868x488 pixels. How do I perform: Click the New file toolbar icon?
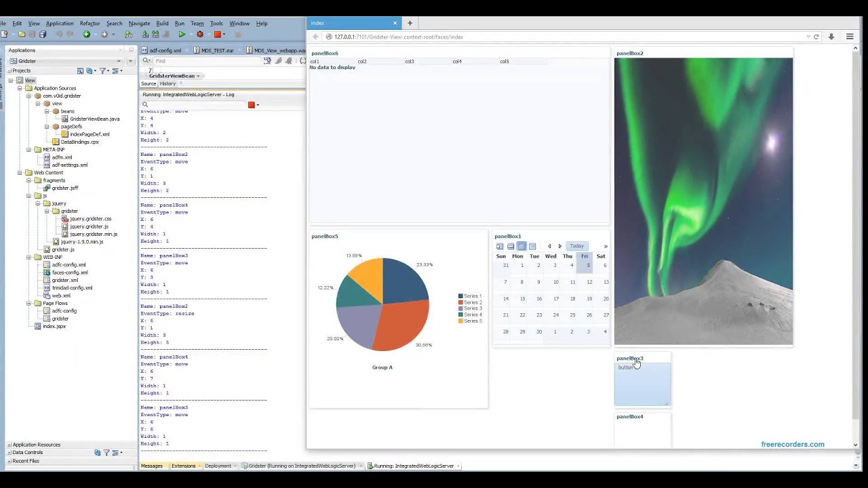(4, 34)
